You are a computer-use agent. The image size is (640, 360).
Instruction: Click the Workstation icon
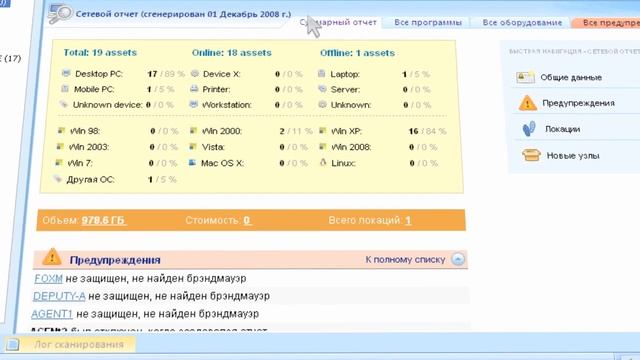(x=194, y=104)
